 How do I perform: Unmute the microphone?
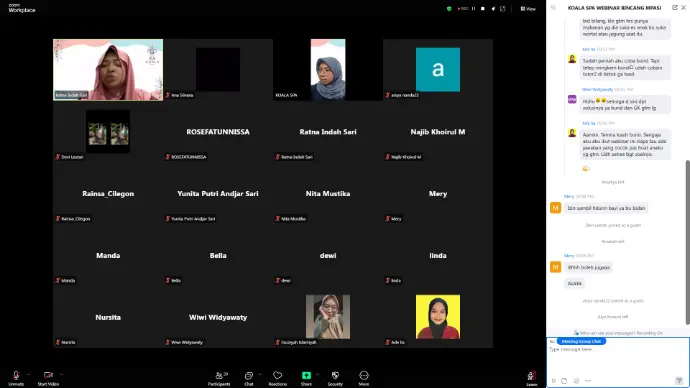click(x=16, y=377)
